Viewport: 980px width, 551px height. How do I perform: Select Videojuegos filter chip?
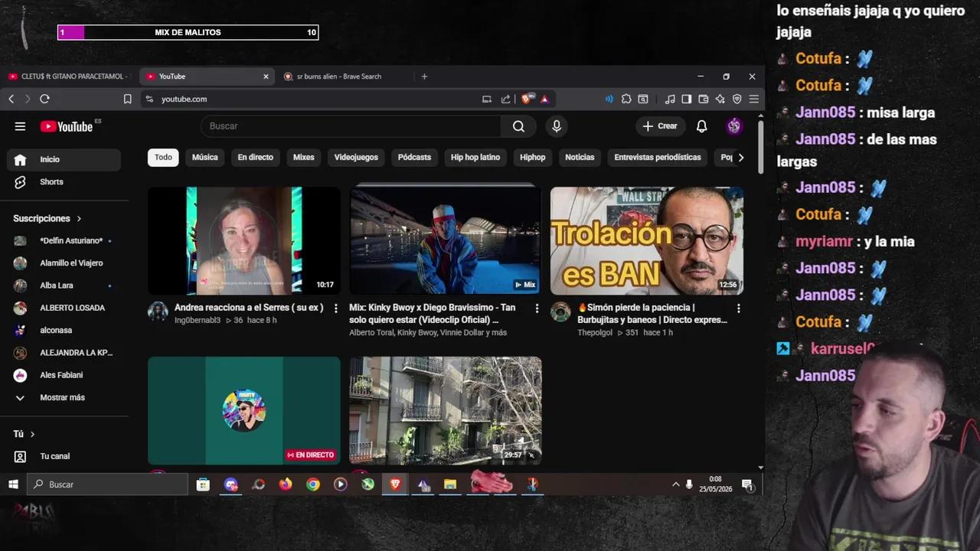click(x=356, y=157)
